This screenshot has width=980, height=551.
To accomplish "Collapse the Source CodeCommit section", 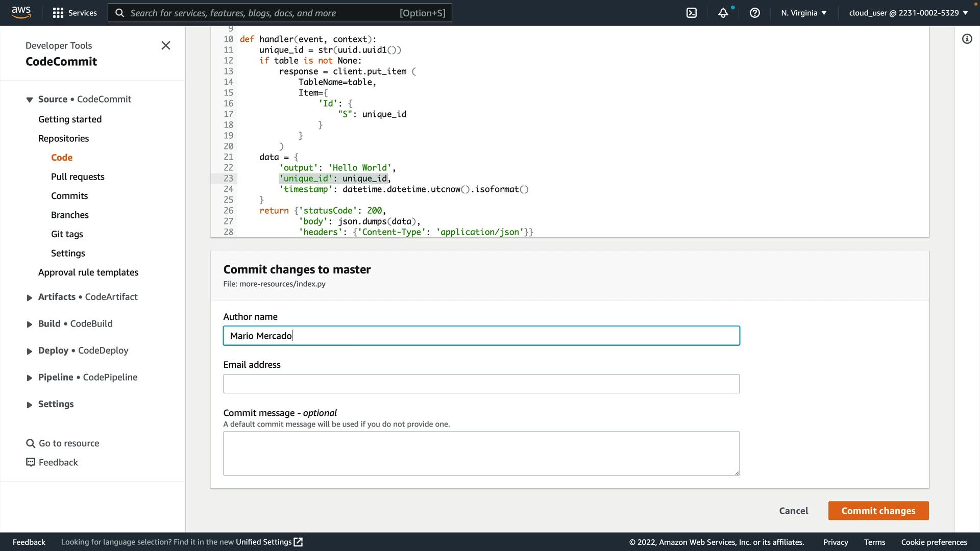I will click(30, 99).
